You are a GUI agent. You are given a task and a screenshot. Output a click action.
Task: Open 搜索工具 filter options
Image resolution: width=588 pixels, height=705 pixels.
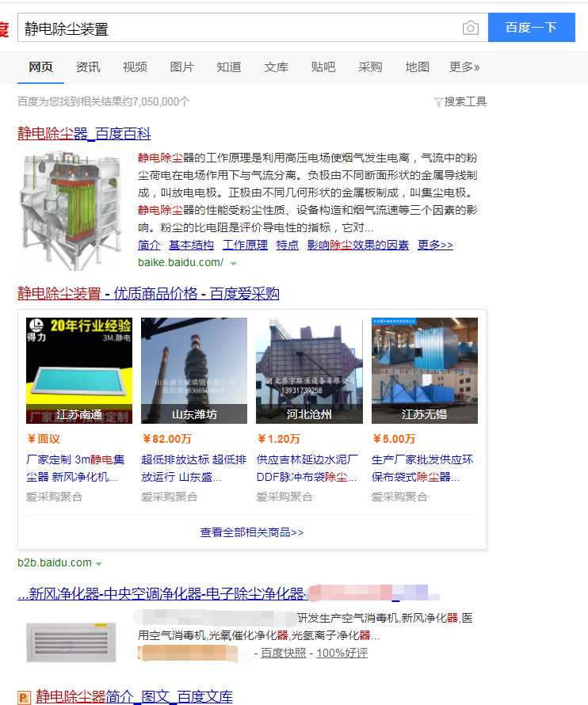(x=465, y=101)
